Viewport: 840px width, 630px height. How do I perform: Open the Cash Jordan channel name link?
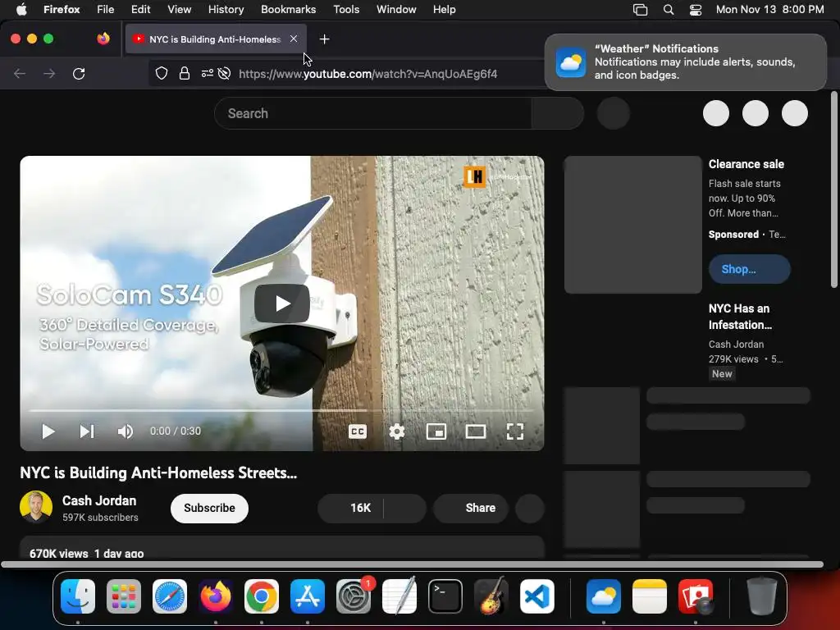click(x=99, y=500)
